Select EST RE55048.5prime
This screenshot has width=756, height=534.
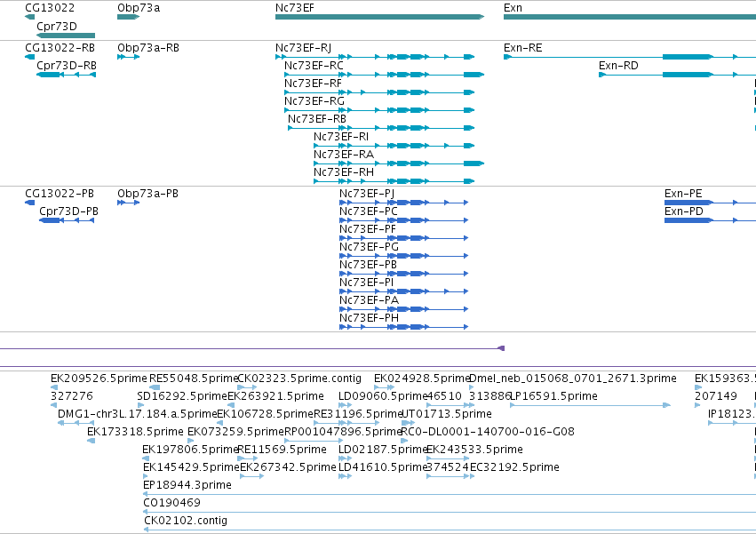point(194,379)
